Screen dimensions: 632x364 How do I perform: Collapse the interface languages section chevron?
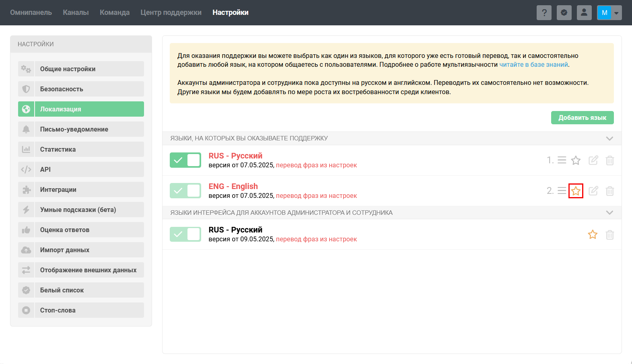click(609, 213)
